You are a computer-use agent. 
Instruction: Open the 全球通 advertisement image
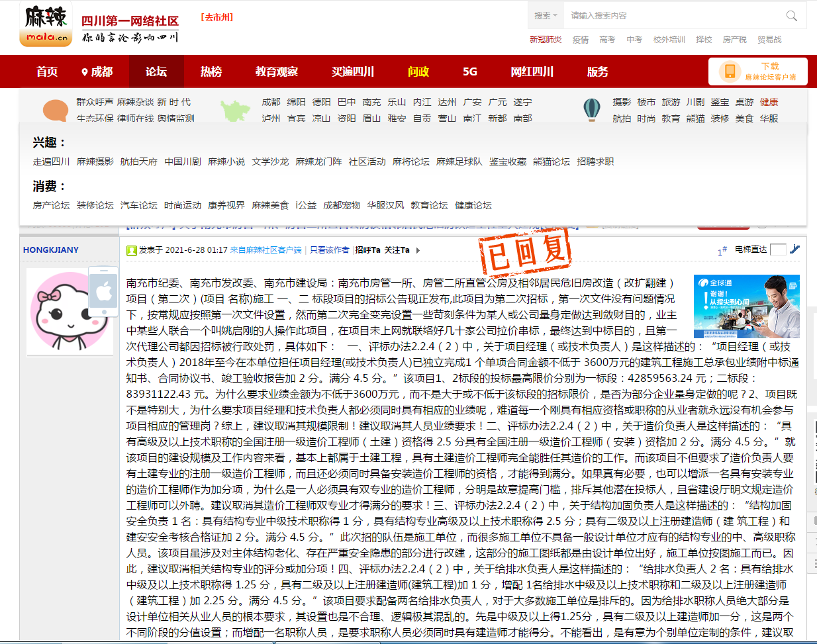(746, 306)
